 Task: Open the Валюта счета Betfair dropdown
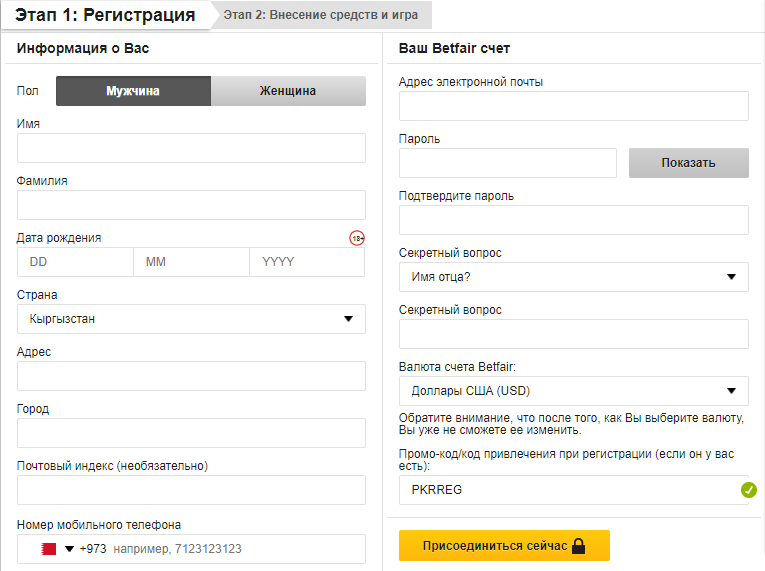[x=573, y=391]
